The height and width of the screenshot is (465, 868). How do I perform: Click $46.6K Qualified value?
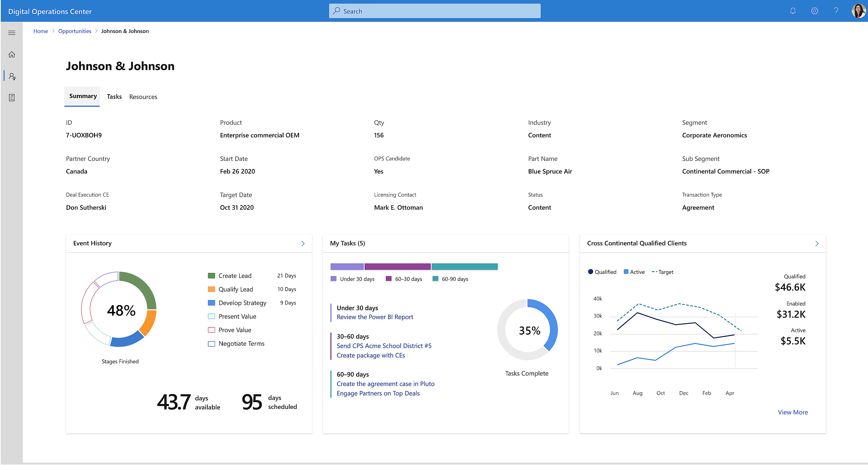[790, 287]
